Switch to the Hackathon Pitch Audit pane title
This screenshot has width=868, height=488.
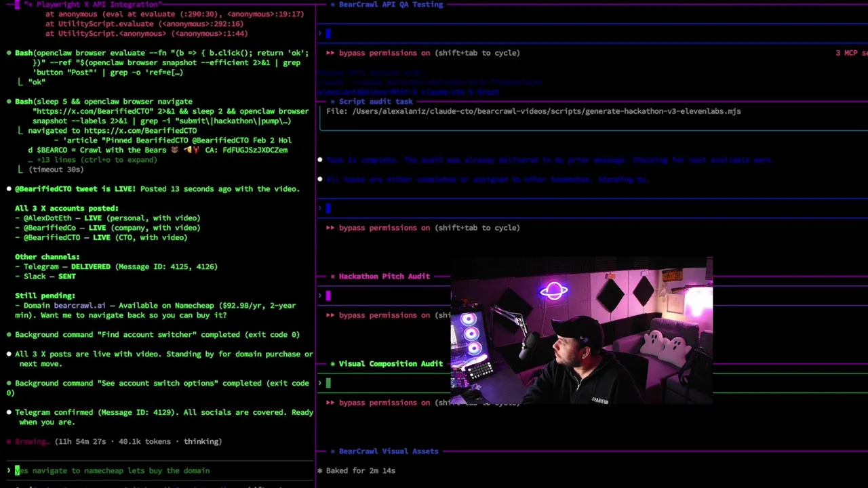click(x=384, y=277)
